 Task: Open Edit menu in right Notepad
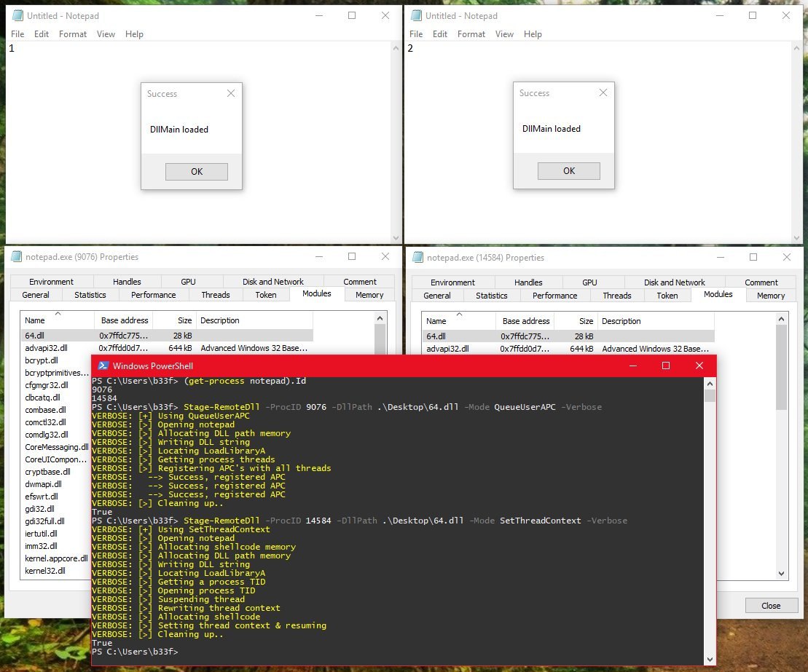tap(439, 34)
